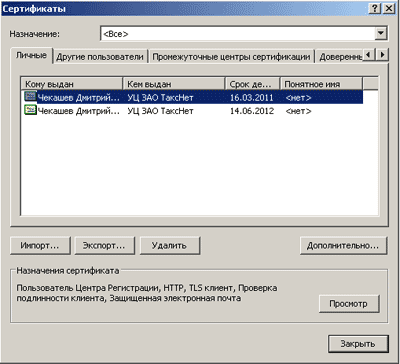Click the Импорт... button
The image size is (400, 364).
pos(40,246)
